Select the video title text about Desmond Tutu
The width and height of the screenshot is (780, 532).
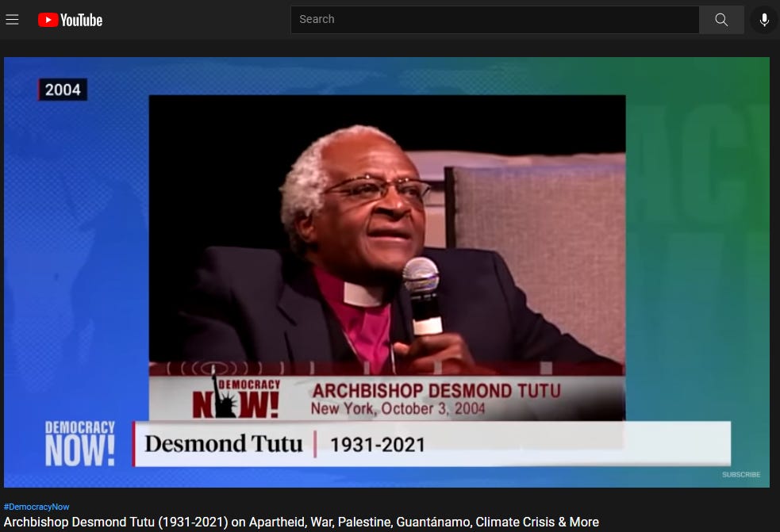[x=302, y=522]
